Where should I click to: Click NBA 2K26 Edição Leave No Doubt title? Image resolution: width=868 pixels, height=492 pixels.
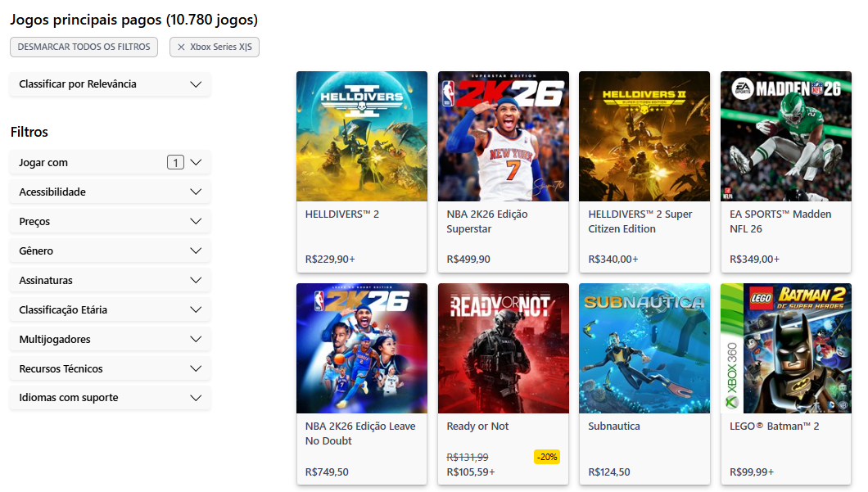coord(360,433)
